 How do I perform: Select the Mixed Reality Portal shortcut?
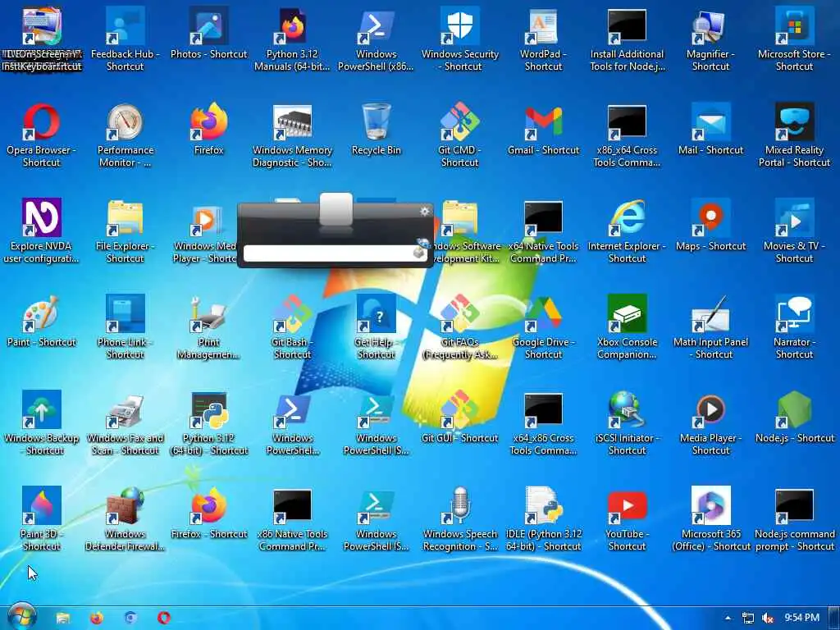tap(794, 135)
